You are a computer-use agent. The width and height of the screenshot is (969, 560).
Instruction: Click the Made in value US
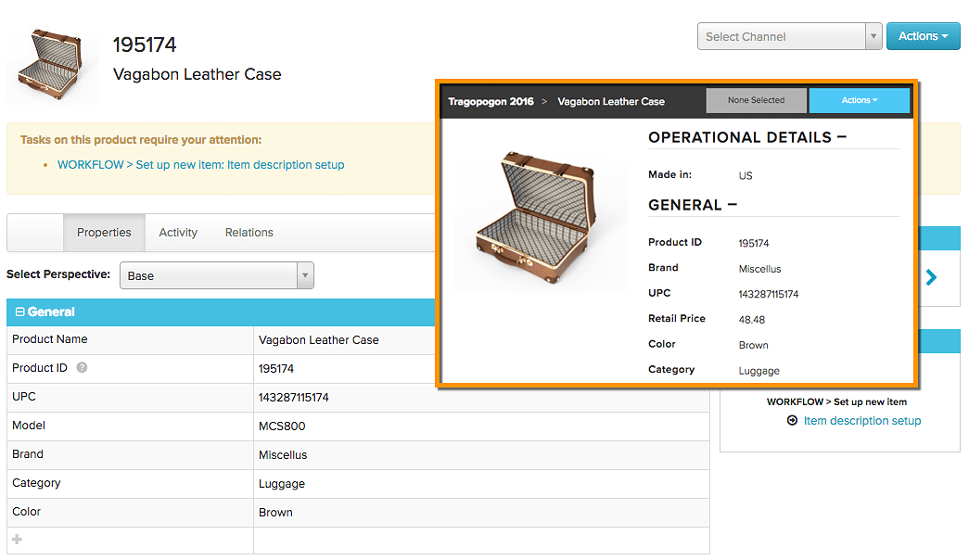pos(746,175)
